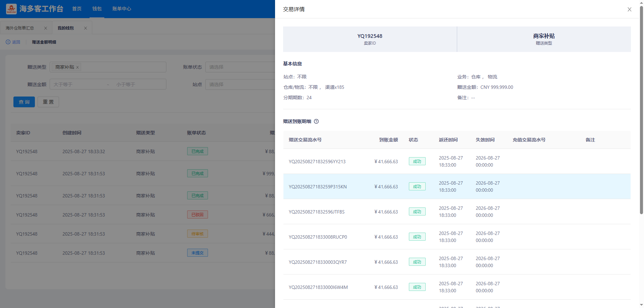Click the 商家补贴 type in the drawer header
Image resolution: width=644 pixels, height=308 pixels.
point(544,36)
